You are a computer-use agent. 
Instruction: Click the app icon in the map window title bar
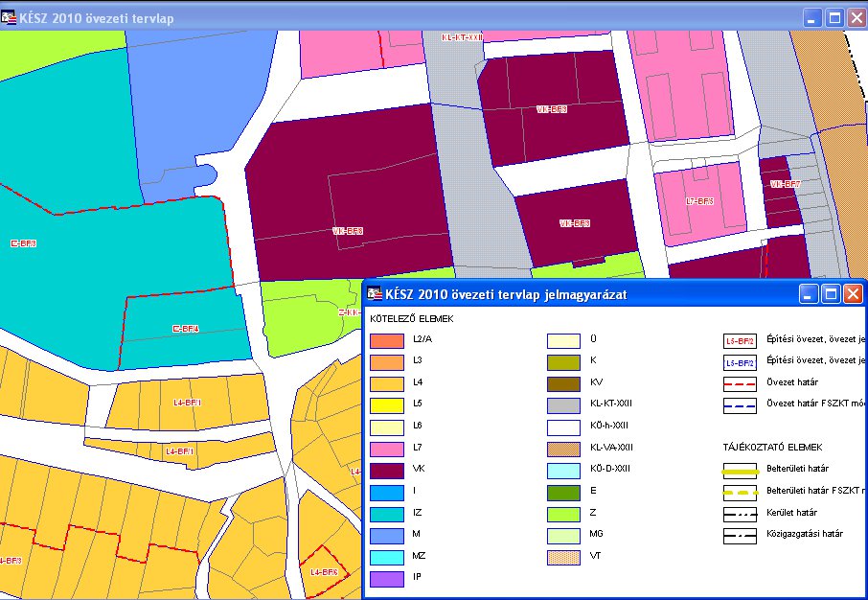[10, 17]
